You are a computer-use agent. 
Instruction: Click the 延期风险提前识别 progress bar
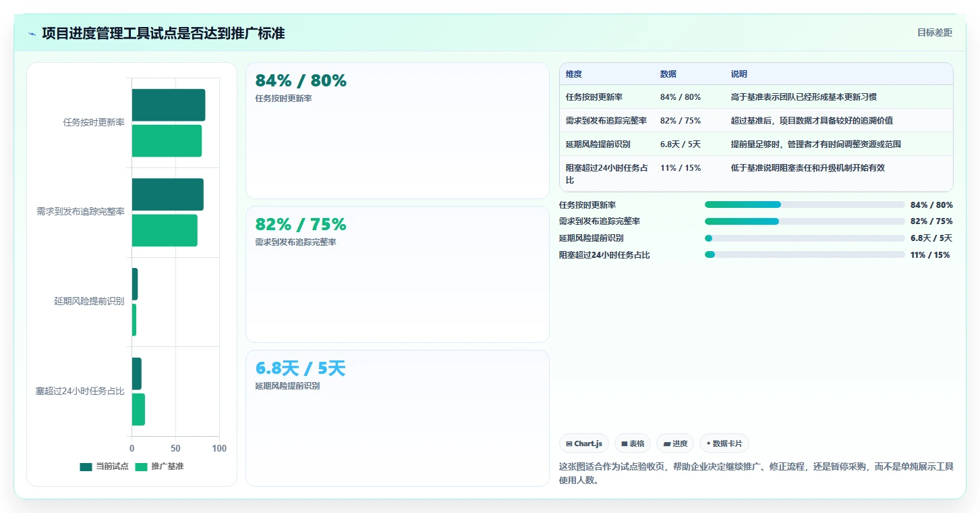pyautogui.click(x=805, y=238)
